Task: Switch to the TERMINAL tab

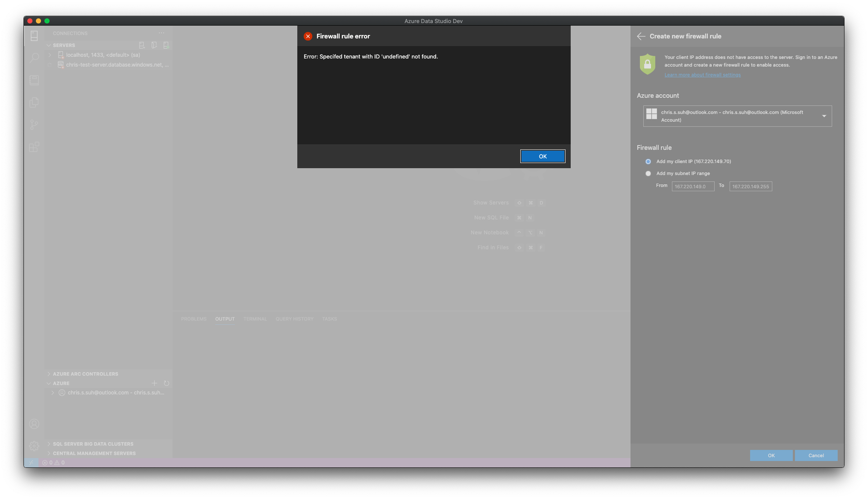Action: pos(255,319)
